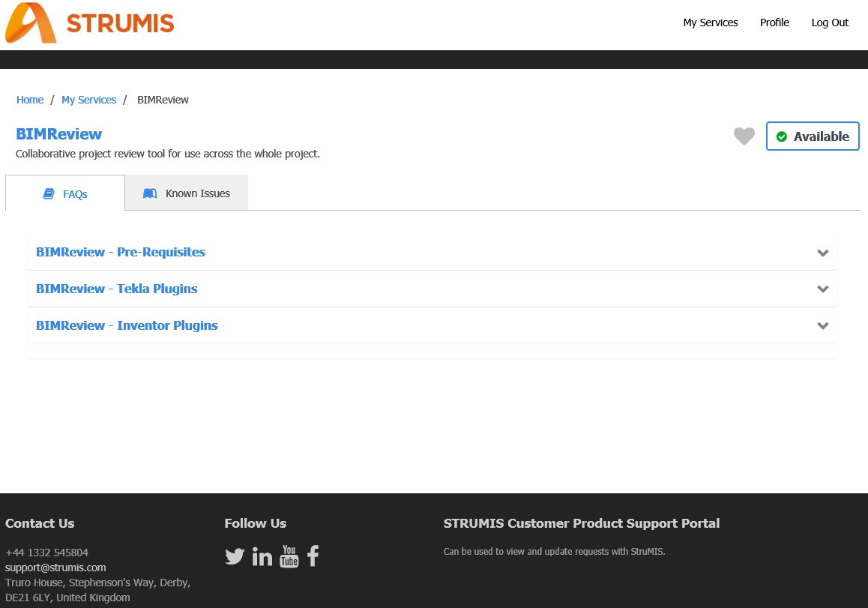Image resolution: width=868 pixels, height=608 pixels.
Task: Open BIMReview - Tekla Plugins FAQ title
Action: (x=116, y=289)
